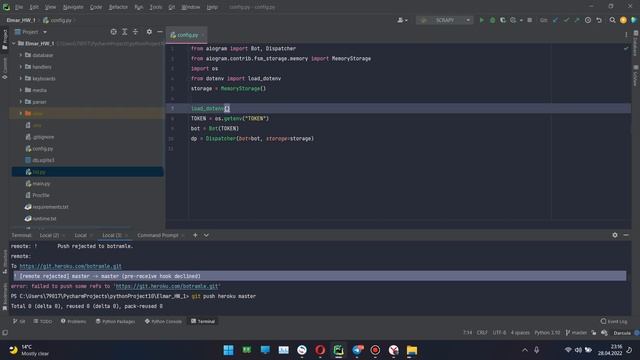
Task: Toggle the Commit tool window side tab
Action: click(x=5, y=68)
